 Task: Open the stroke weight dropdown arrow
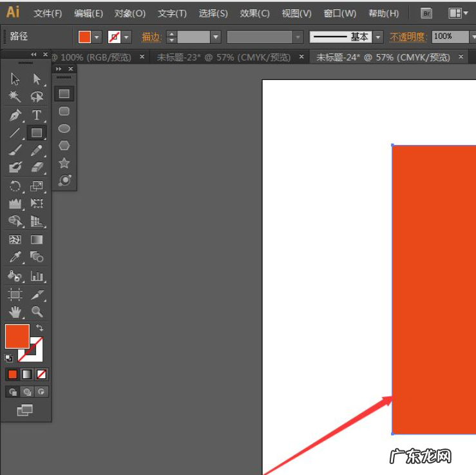pos(216,37)
